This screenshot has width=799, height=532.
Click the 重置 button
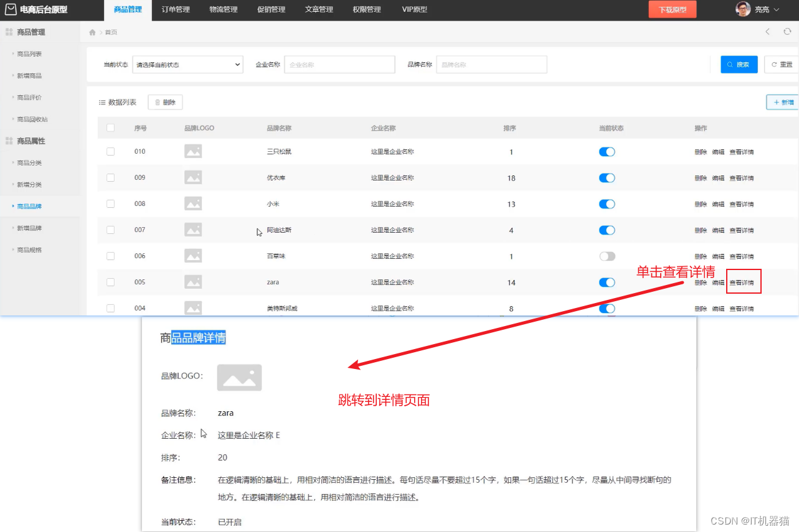[782, 64]
